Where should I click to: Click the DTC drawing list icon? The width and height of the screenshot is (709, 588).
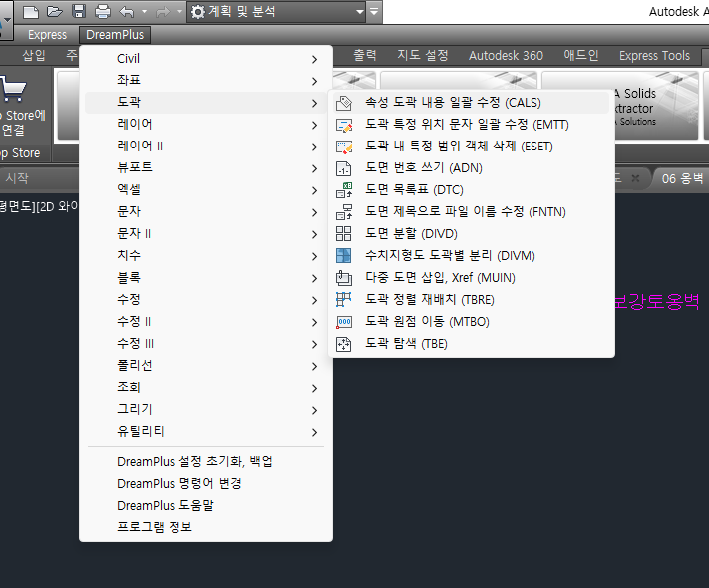(344, 190)
